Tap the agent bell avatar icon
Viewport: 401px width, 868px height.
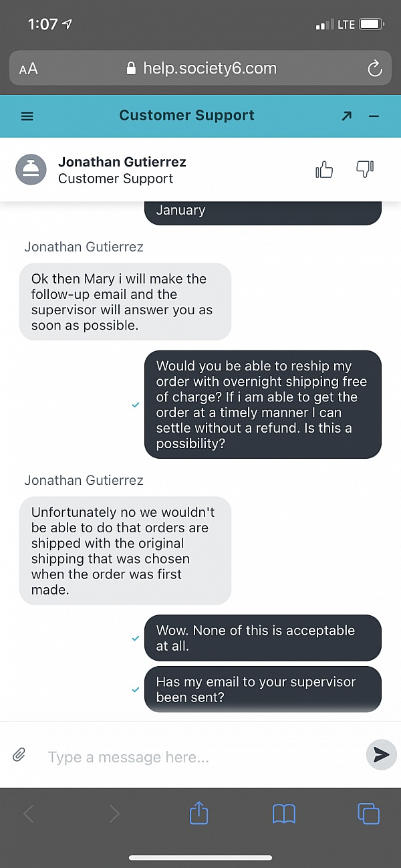pos(31,170)
